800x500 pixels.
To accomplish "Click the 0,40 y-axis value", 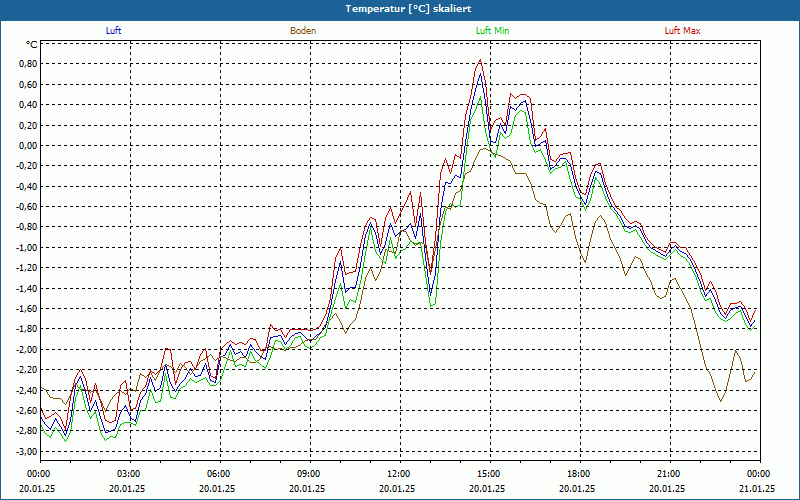I will coord(29,105).
